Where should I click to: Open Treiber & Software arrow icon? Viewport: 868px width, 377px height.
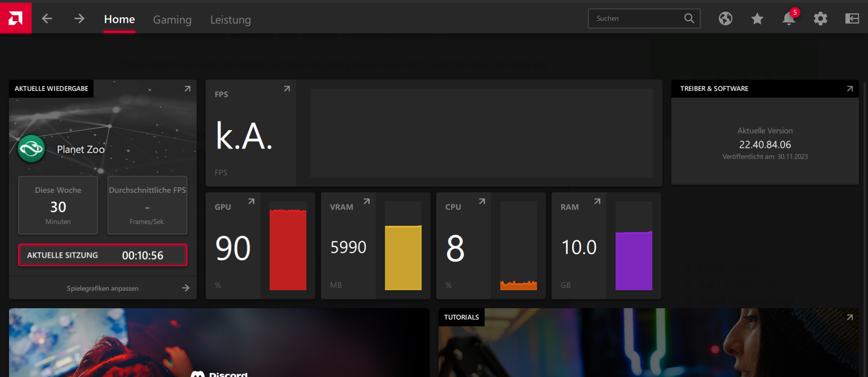(850, 89)
